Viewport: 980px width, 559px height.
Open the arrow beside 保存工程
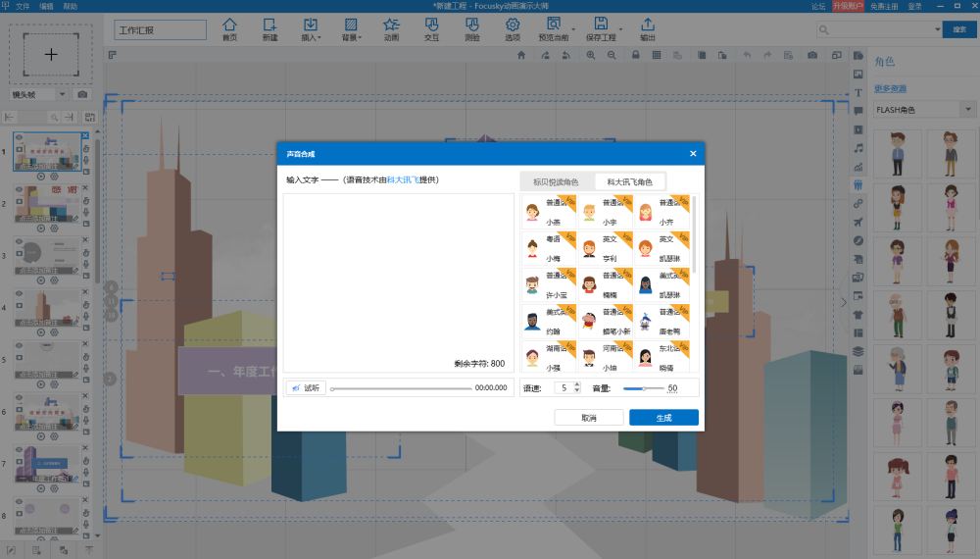click(x=620, y=29)
